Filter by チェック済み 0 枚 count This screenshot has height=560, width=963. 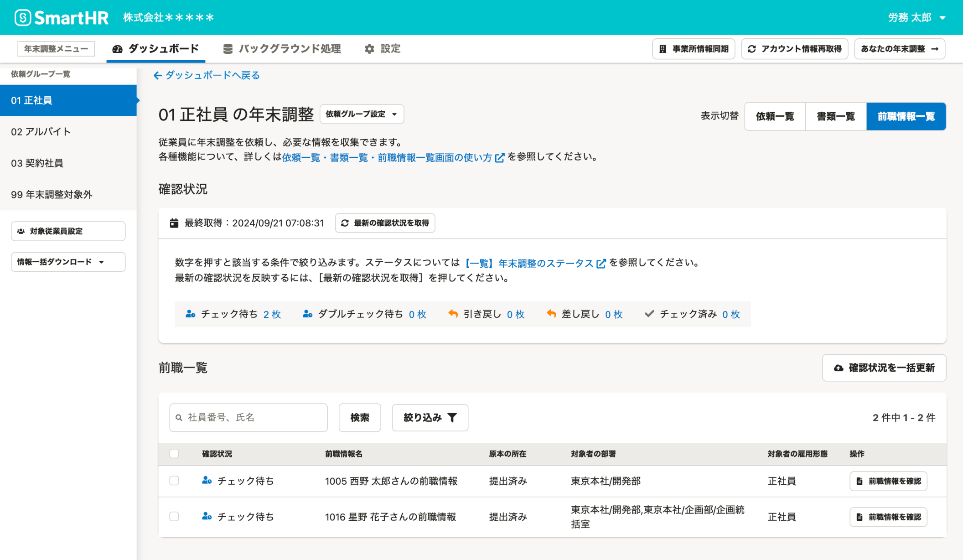point(731,314)
